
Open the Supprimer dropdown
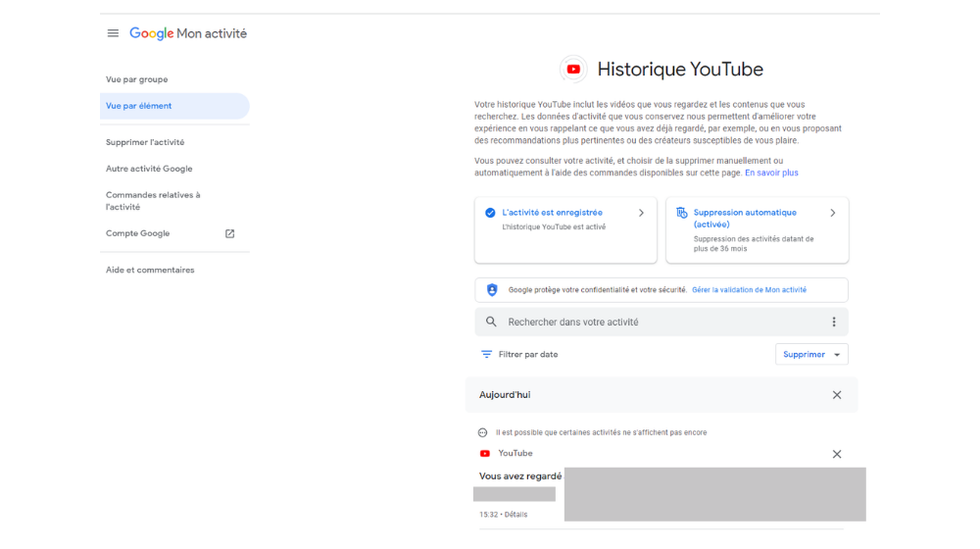[811, 355]
